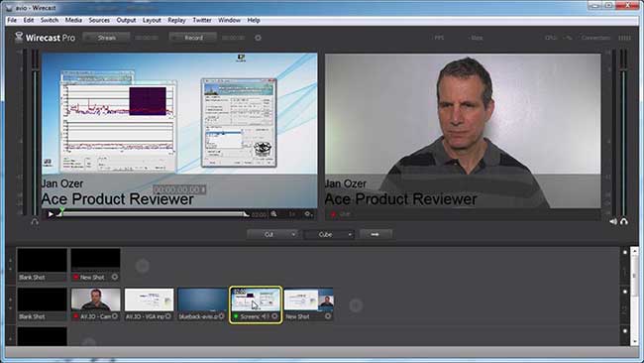Open the Switch menu
This screenshot has height=363, width=644.
(x=50, y=20)
